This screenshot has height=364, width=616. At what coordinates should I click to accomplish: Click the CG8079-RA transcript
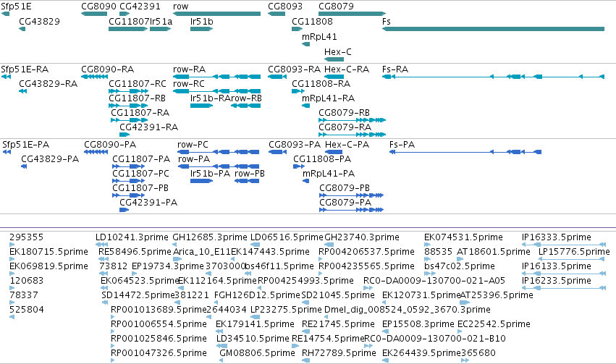352,135
